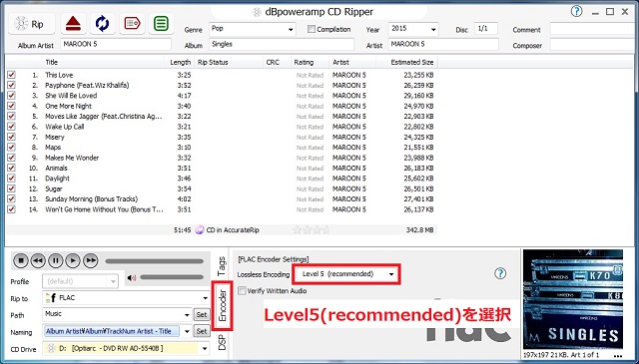
Task: Switch to the Tags vertical tab
Action: click(222, 266)
